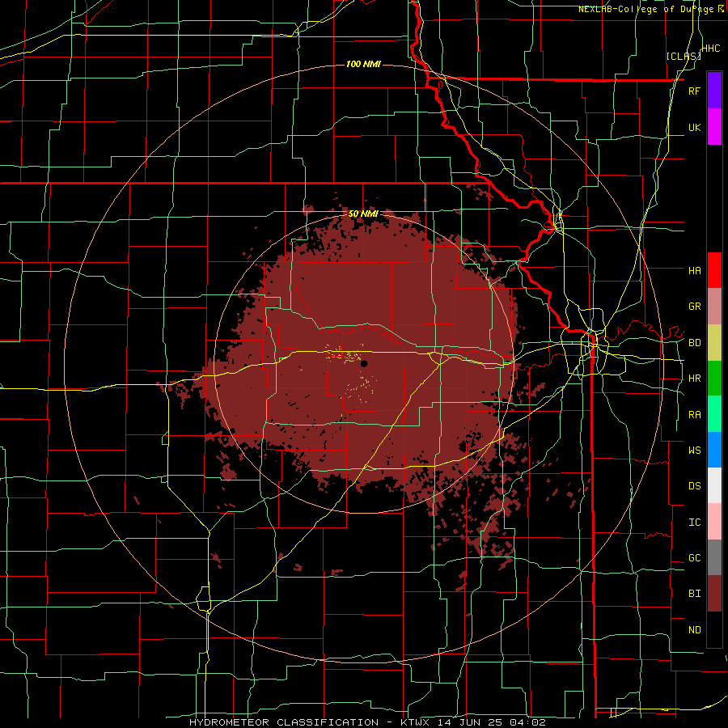Click the ND legend label
This screenshot has width=728, height=728.
click(694, 630)
